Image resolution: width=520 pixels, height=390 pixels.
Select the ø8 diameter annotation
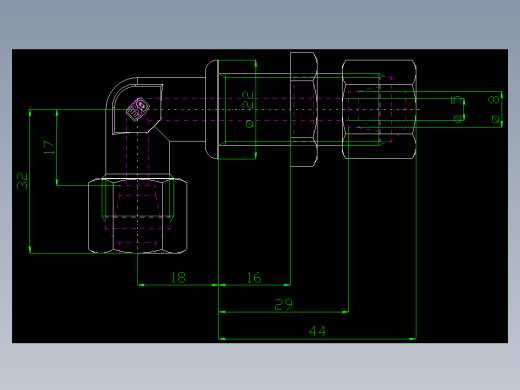coord(494,109)
